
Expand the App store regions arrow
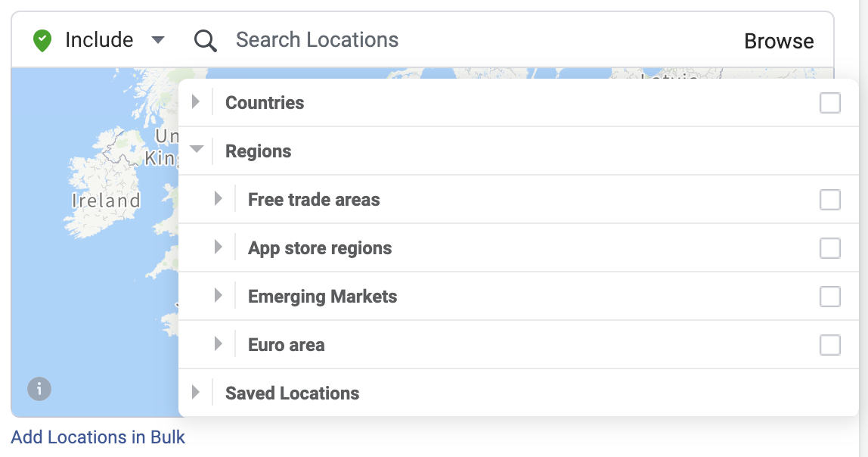click(219, 247)
